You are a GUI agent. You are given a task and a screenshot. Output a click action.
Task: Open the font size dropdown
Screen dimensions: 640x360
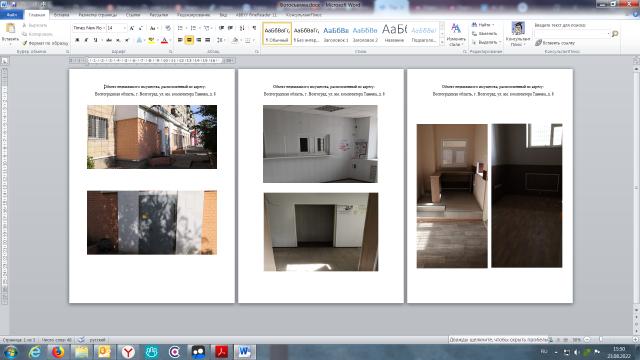(x=116, y=28)
